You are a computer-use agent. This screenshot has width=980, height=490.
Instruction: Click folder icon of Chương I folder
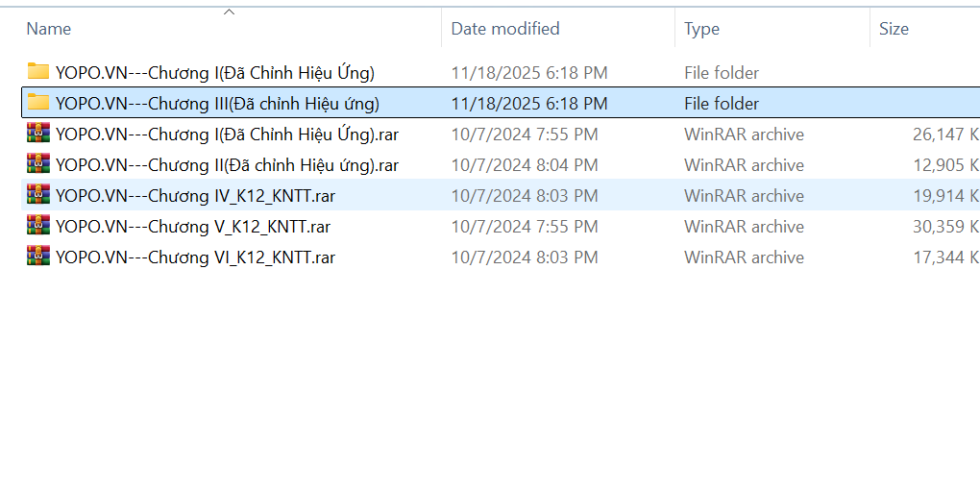click(x=38, y=72)
